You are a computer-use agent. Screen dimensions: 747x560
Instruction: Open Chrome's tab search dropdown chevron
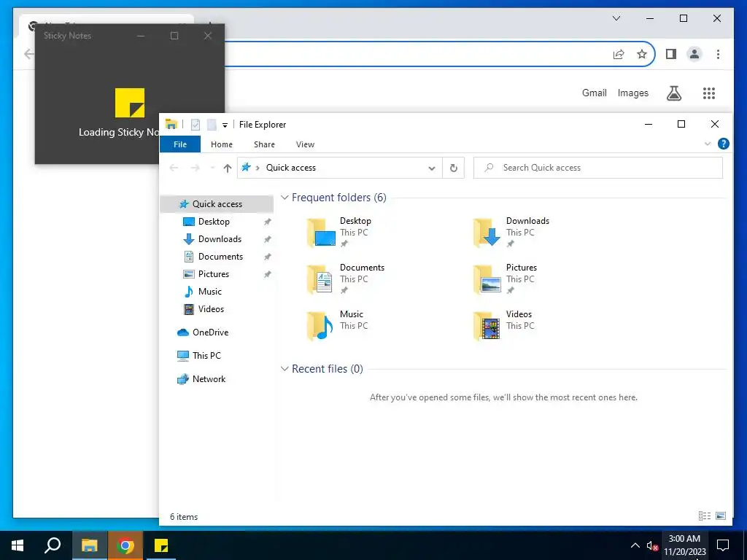coord(616,18)
